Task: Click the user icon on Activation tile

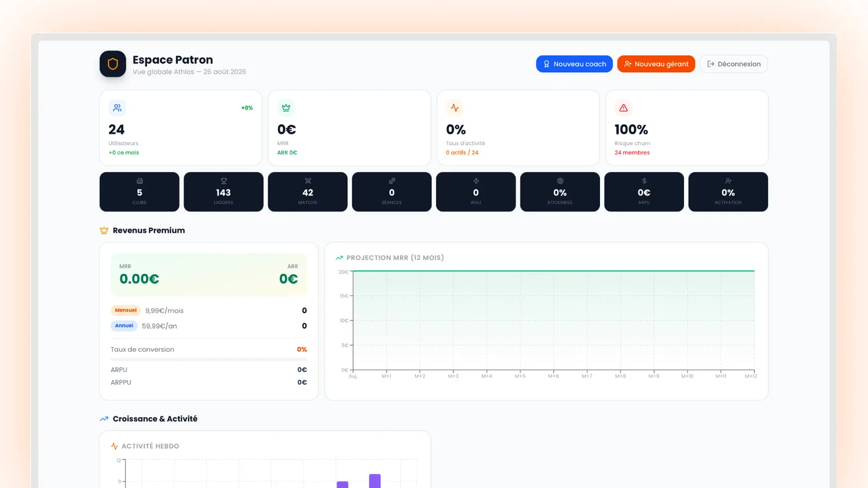Action: tap(728, 181)
